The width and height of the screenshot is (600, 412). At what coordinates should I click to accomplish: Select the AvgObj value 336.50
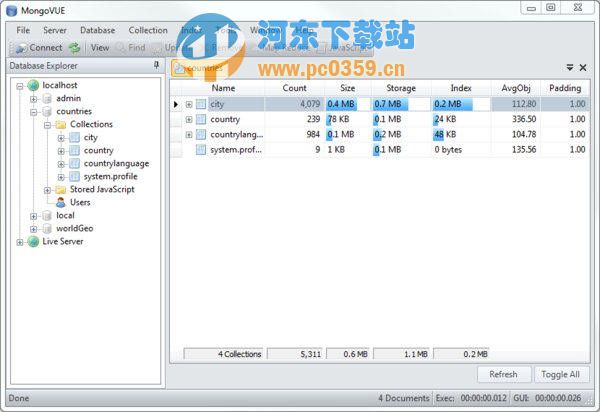coord(524,119)
